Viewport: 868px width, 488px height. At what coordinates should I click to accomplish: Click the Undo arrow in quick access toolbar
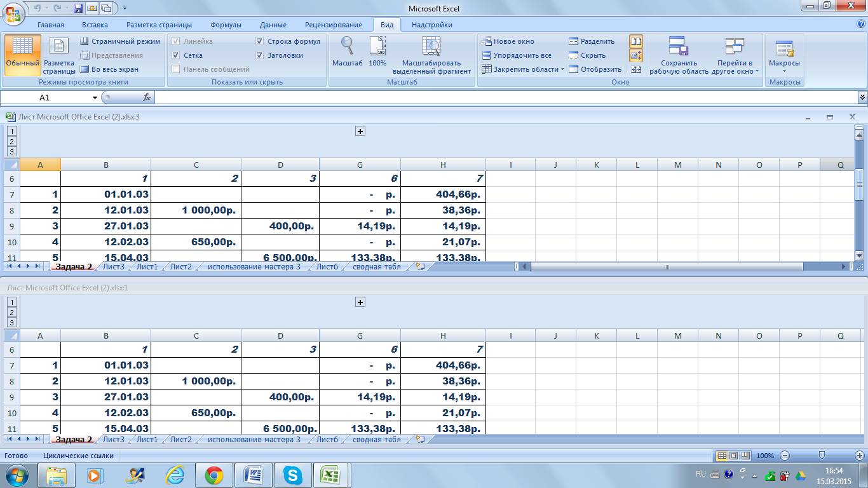tap(37, 8)
